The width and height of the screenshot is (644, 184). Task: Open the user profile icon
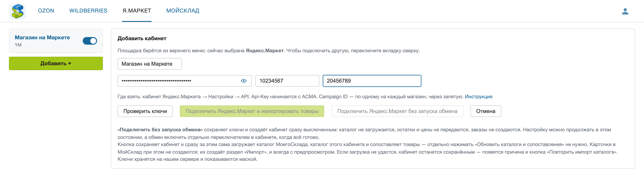pyautogui.click(x=625, y=11)
